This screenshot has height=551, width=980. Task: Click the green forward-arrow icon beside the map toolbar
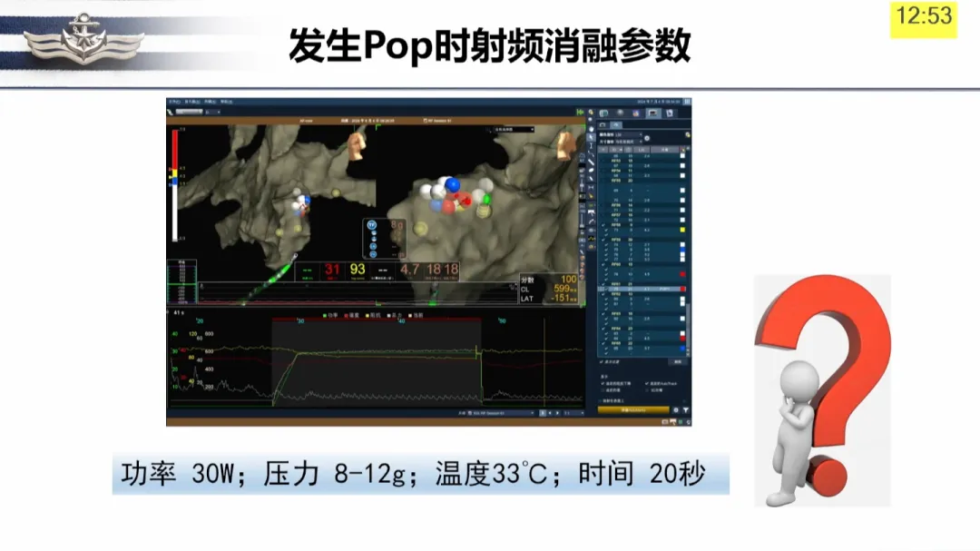coord(580,112)
